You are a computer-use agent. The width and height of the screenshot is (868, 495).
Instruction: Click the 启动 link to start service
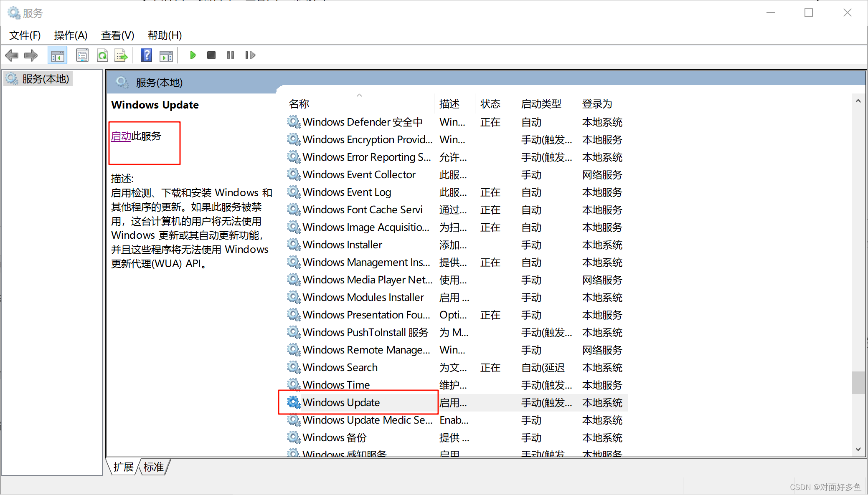(121, 136)
